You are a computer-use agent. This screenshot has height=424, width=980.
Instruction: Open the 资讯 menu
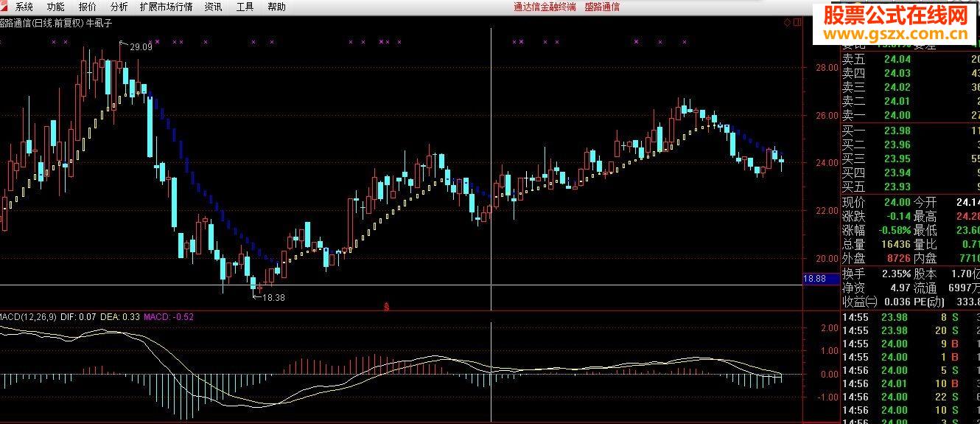[x=214, y=7]
